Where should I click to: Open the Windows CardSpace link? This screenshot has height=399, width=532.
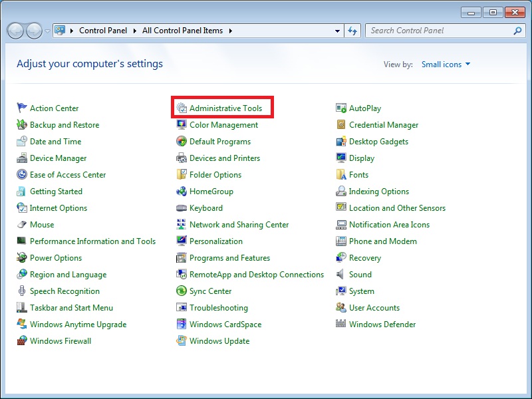click(225, 325)
